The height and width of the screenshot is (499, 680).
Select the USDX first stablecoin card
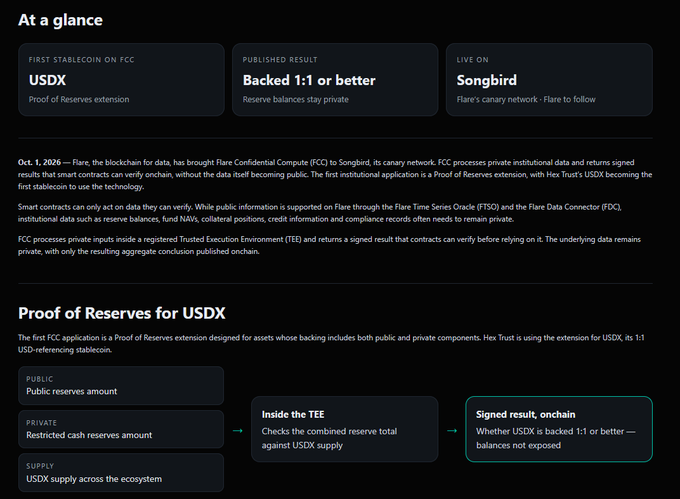click(x=121, y=79)
